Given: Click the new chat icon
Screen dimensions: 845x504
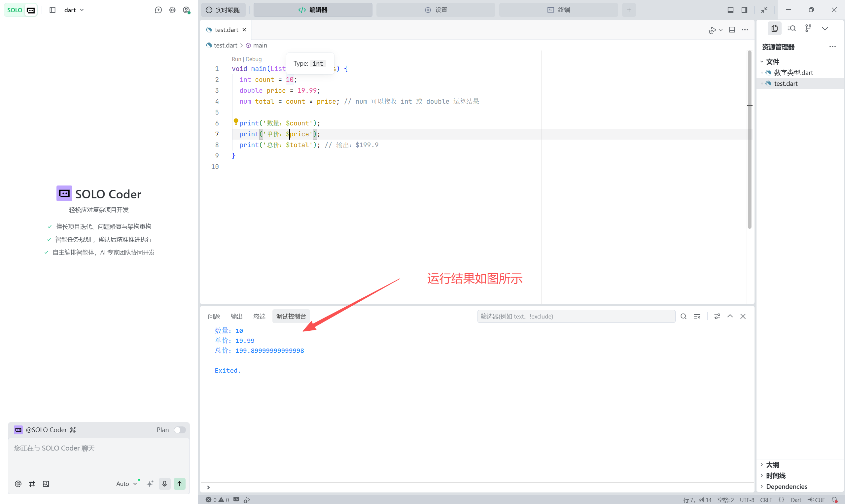Looking at the screenshot, I should click(158, 10).
